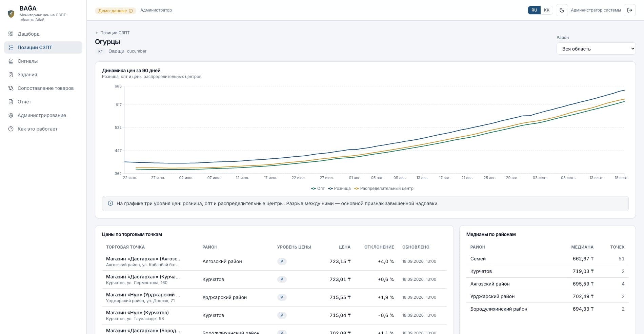Click the Отчёт document icon
This screenshot has width=644, height=334.
coord(11,102)
